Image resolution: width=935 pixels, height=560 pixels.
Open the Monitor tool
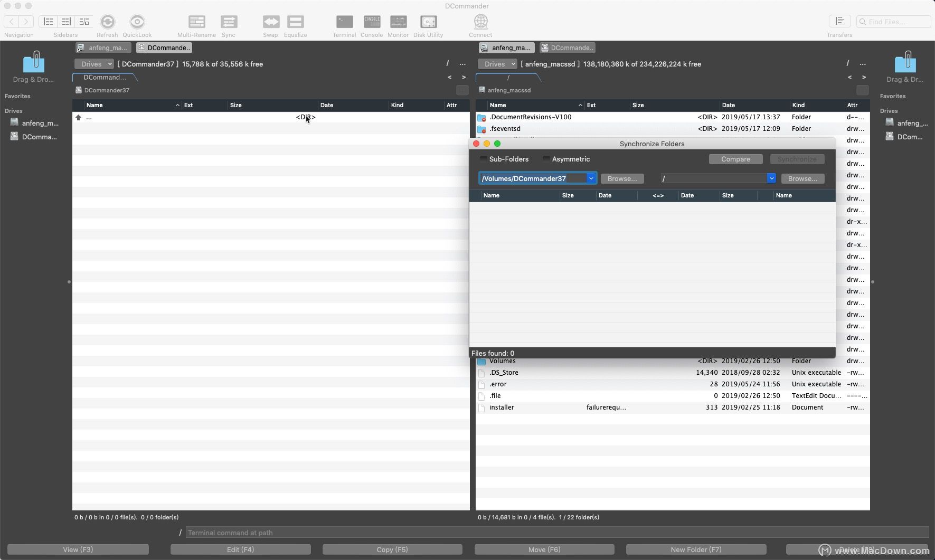[398, 22]
